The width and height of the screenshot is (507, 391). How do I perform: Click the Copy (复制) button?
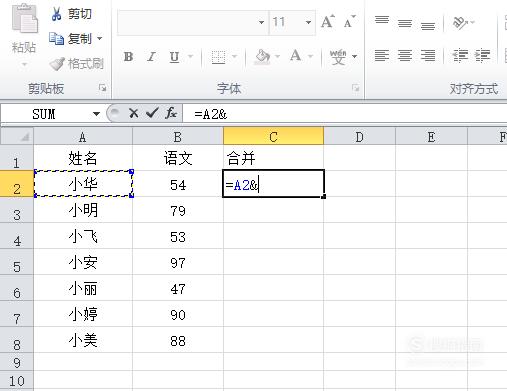tap(71, 39)
